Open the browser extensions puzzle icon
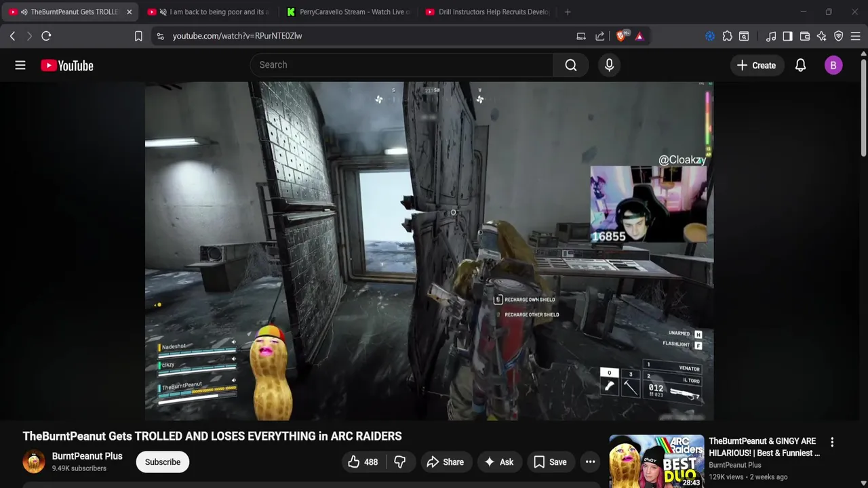Image resolution: width=868 pixels, height=488 pixels. pos(727,36)
